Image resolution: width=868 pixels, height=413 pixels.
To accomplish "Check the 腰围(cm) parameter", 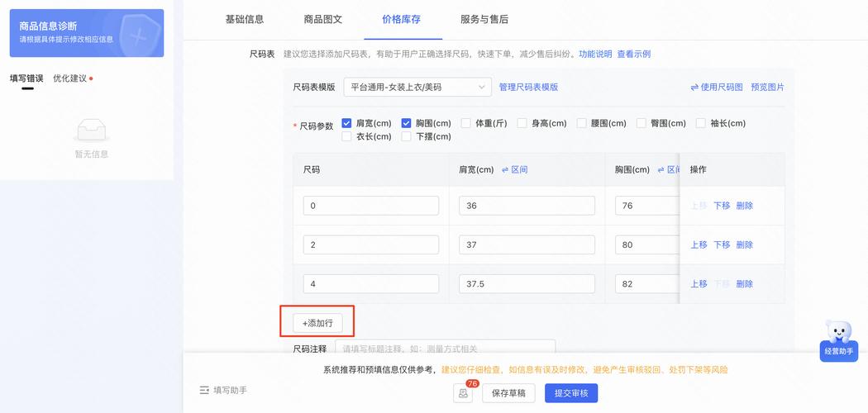I will click(x=581, y=123).
